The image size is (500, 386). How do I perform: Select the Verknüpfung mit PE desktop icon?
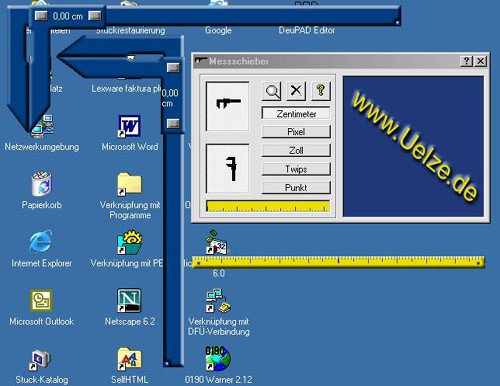click(x=130, y=242)
